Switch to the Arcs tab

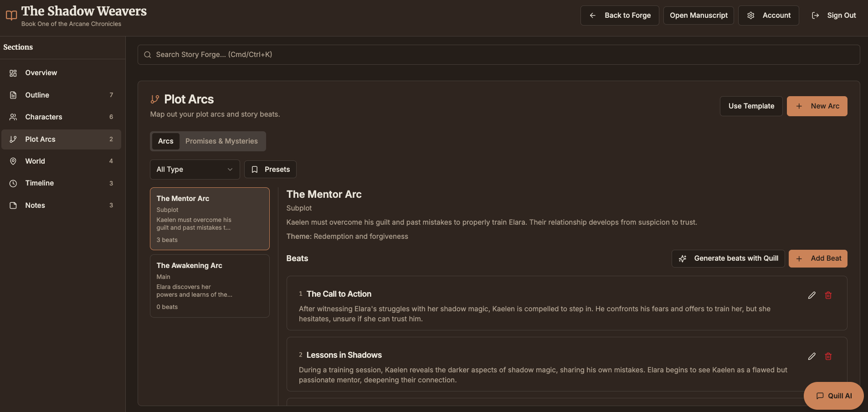[165, 141]
